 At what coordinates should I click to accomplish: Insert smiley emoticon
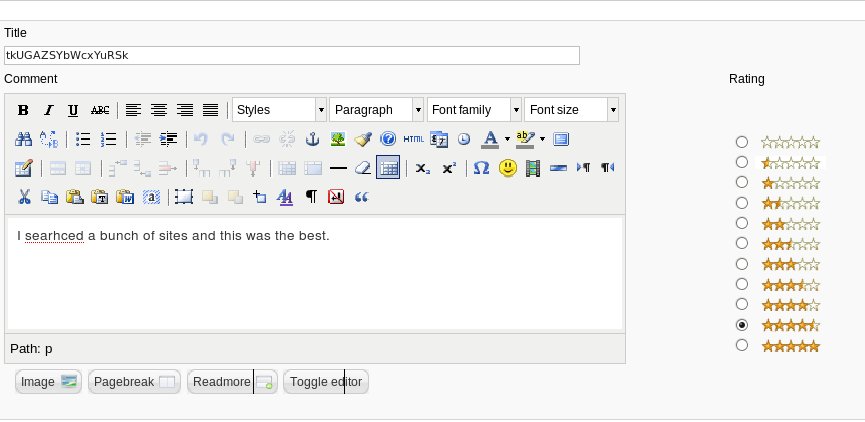click(508, 168)
